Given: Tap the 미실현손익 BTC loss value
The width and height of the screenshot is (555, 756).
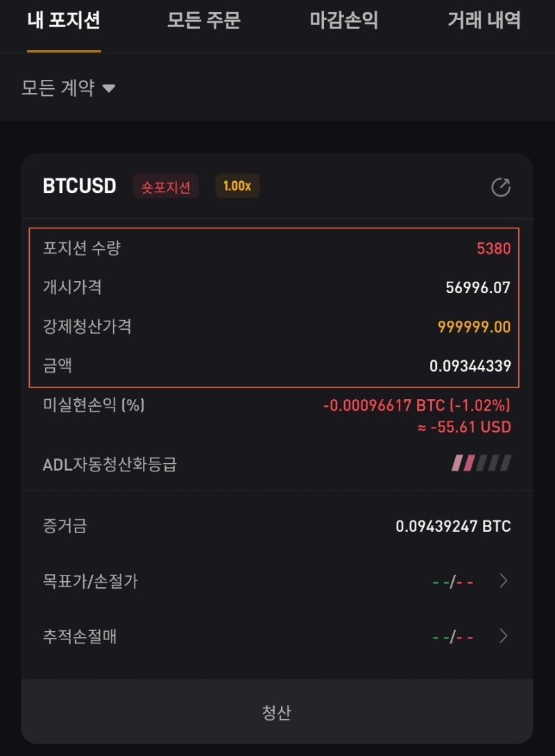Looking at the screenshot, I should (416, 405).
